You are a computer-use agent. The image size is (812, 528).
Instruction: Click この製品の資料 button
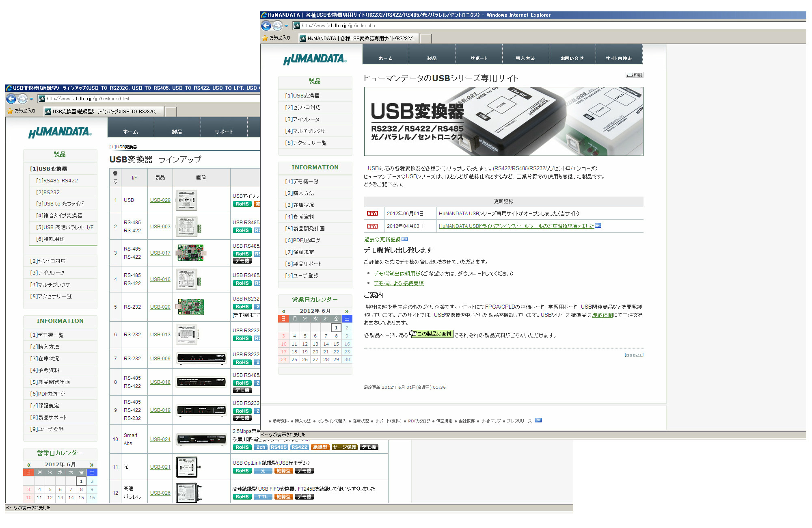click(x=431, y=334)
